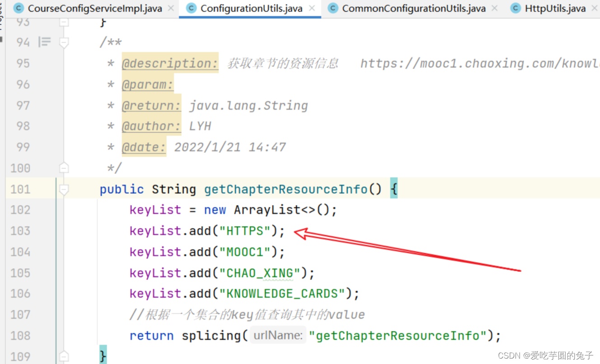Viewport: 600px width, 364px height.
Task: Collapse the Javadoc comment fold at line 94
Action: click(64, 42)
